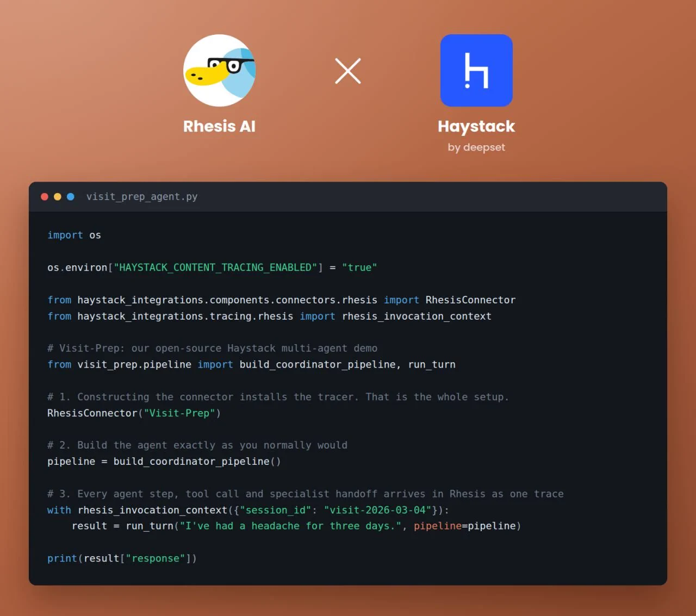Click the 'import os' code line
This screenshot has width=696, height=616.
(x=74, y=235)
